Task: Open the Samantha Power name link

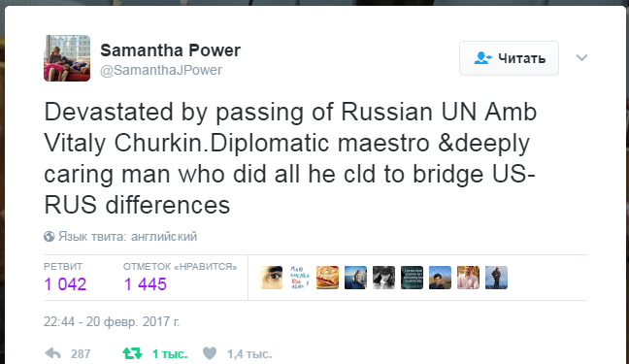Action: [x=170, y=50]
